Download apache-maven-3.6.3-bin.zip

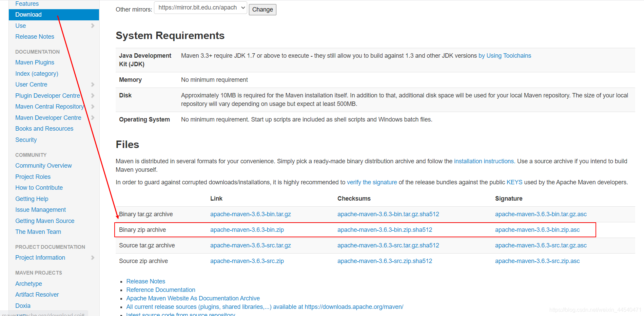click(247, 230)
